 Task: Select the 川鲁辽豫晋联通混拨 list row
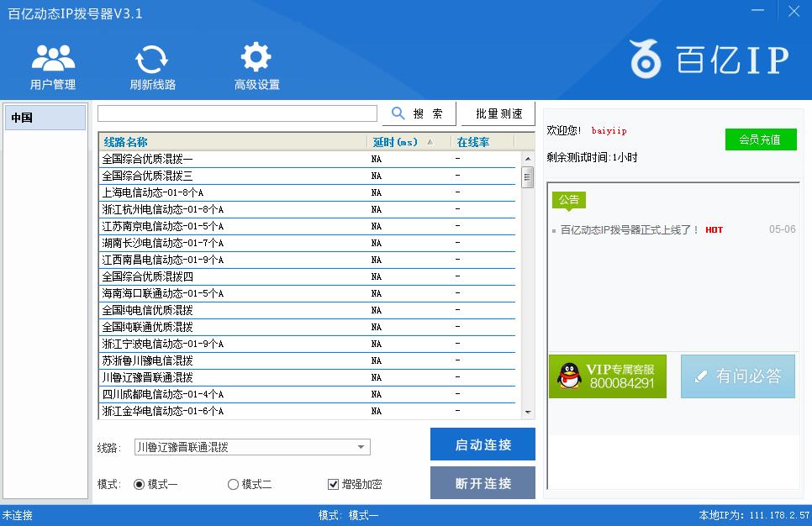pos(307,377)
